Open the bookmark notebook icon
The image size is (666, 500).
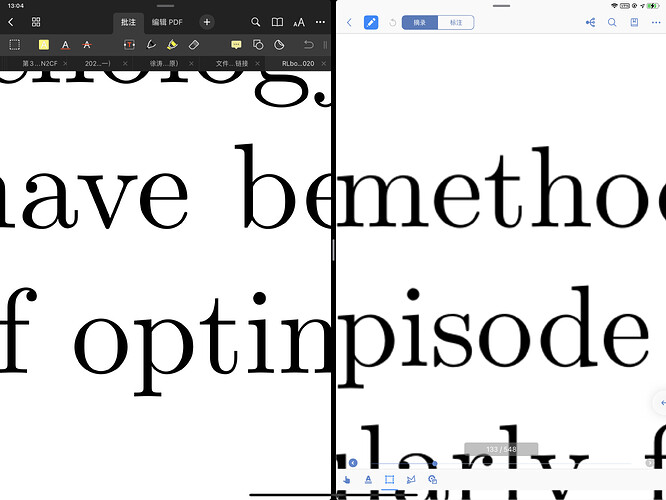[634, 23]
